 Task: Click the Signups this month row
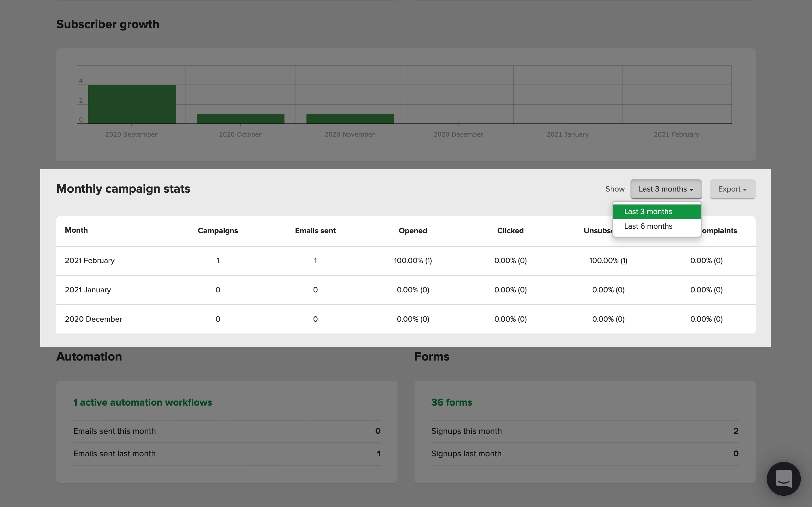(584, 431)
